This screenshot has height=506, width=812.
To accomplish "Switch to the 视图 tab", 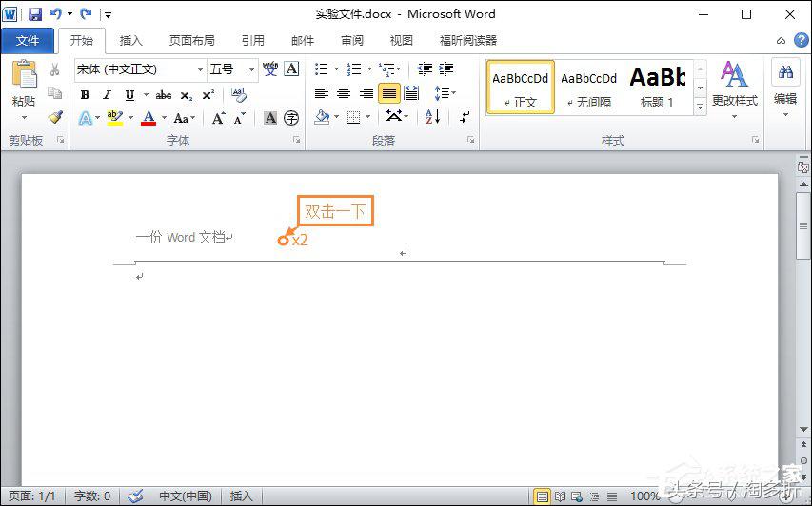I will pyautogui.click(x=402, y=40).
